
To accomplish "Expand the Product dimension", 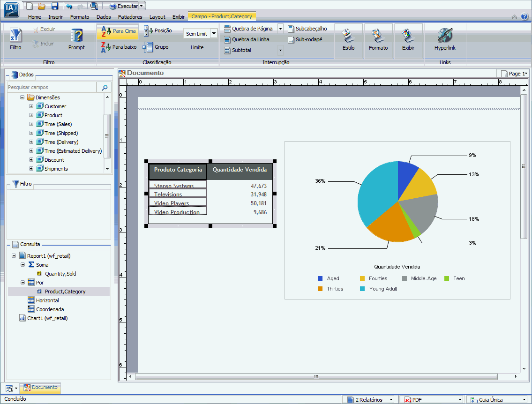I will click(x=31, y=115).
